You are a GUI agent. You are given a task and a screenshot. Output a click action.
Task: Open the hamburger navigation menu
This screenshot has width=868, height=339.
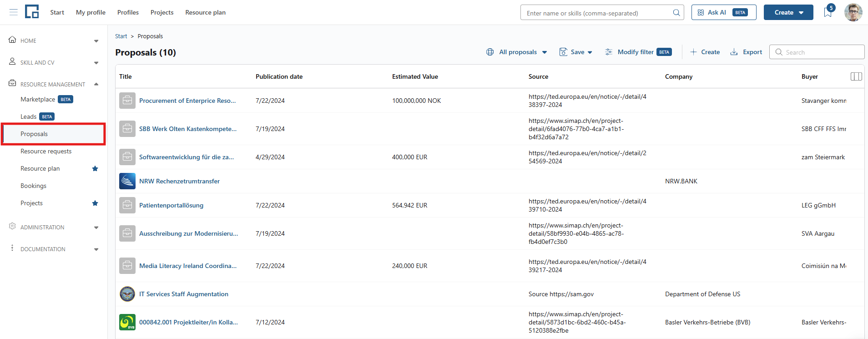coord(14,12)
